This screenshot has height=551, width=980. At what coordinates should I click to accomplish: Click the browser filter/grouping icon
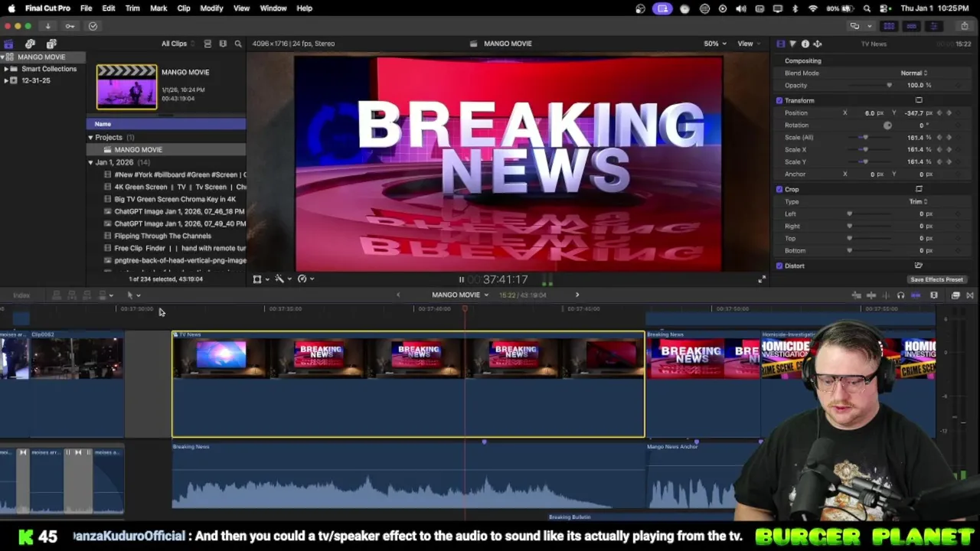(223, 44)
